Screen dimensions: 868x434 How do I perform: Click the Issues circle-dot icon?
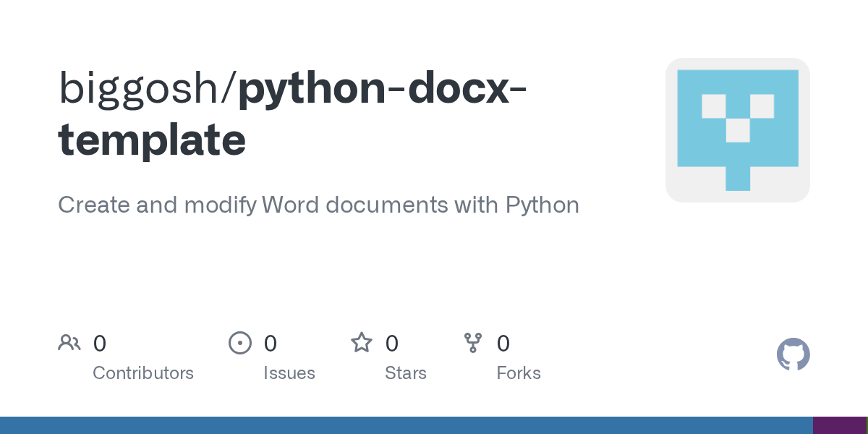pos(240,343)
